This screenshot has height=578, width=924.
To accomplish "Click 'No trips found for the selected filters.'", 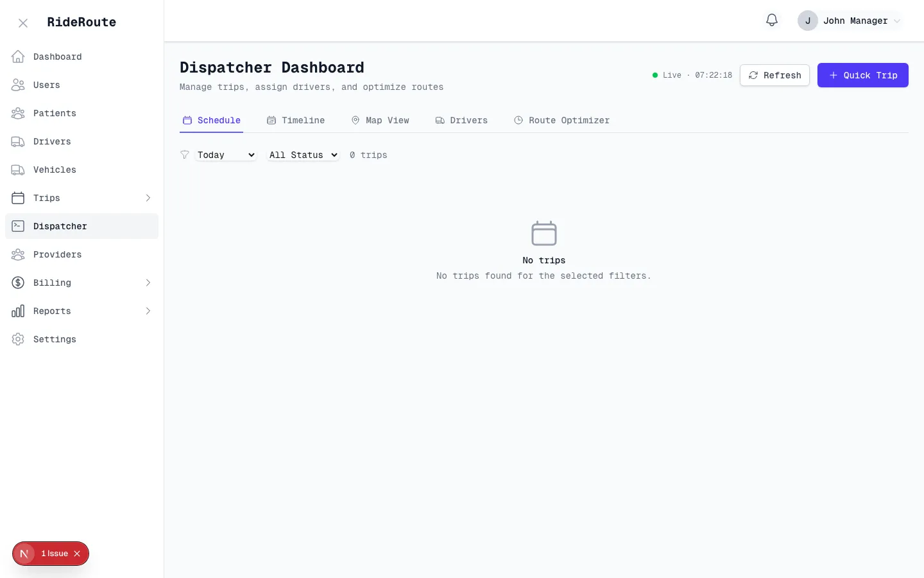I will point(544,276).
